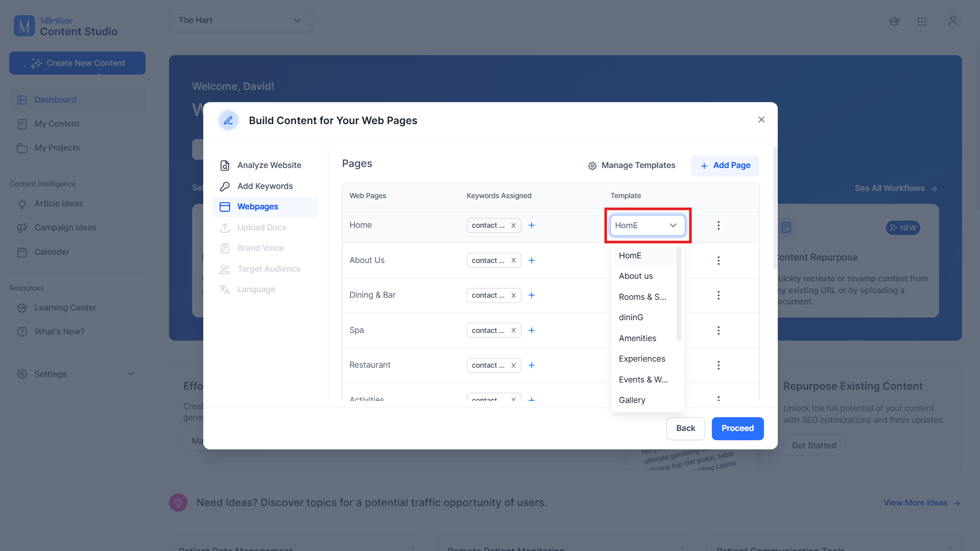Remove the contact keyword from the Restaurant row
This screenshot has height=551, width=980.
coord(513,365)
